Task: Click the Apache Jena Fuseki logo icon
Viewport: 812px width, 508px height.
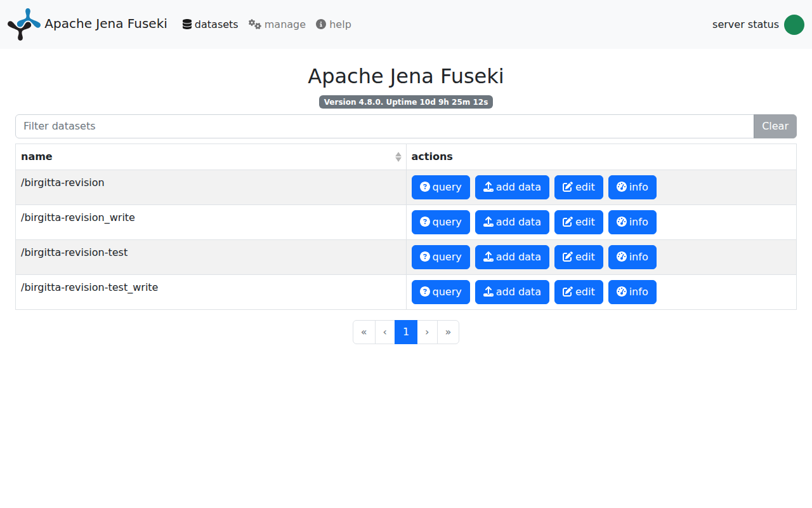Action: [23, 24]
